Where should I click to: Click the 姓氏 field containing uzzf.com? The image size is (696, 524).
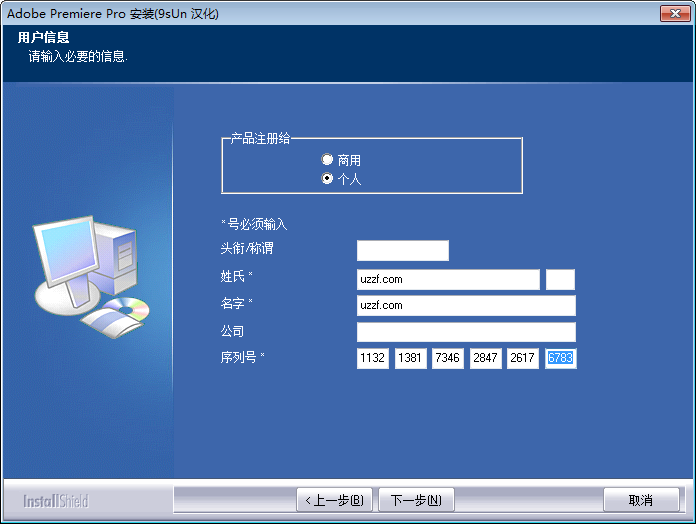click(448, 280)
